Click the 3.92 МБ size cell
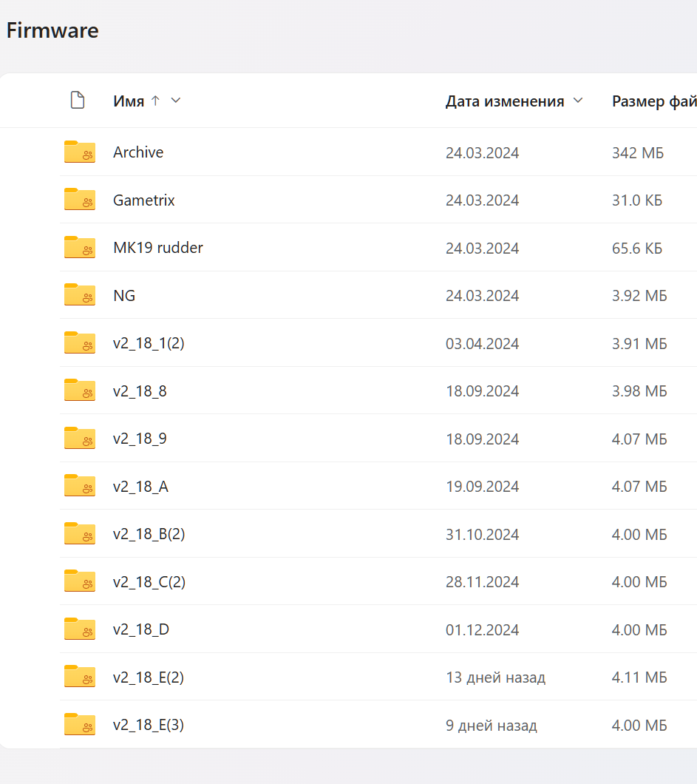This screenshot has height=784, width=697. 639,296
